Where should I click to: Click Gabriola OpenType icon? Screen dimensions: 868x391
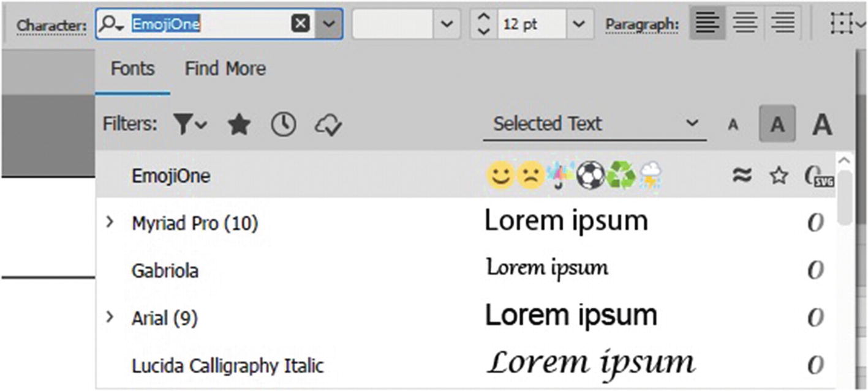click(815, 270)
